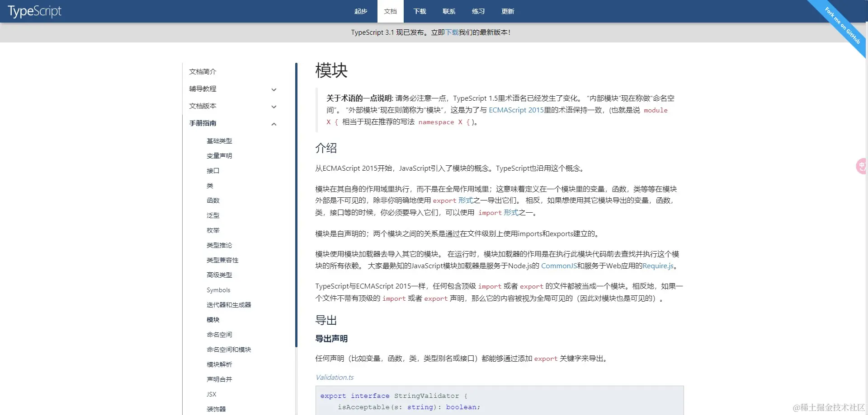
Task: Collapse the 手册指南 section chevron
Action: coord(274,124)
